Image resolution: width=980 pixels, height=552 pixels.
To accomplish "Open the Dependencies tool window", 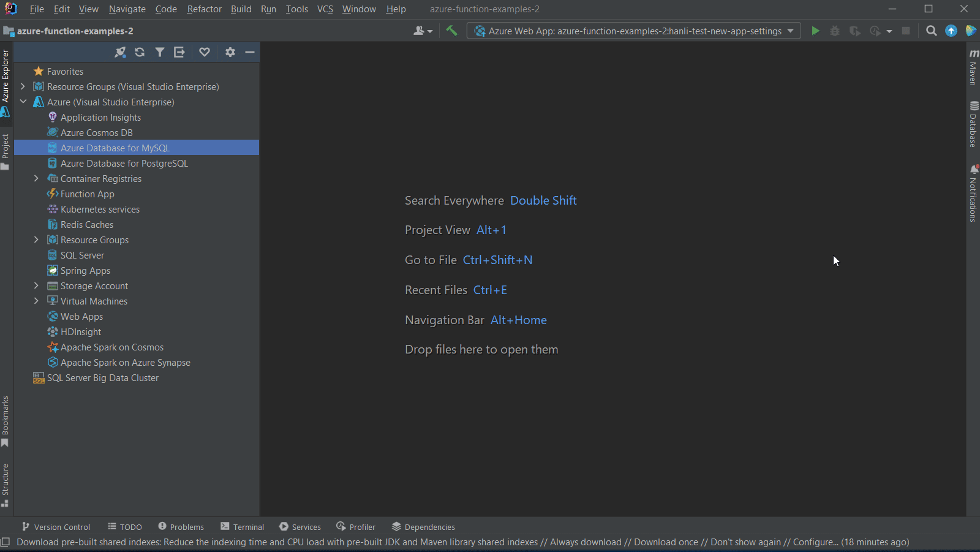I will click(423, 527).
